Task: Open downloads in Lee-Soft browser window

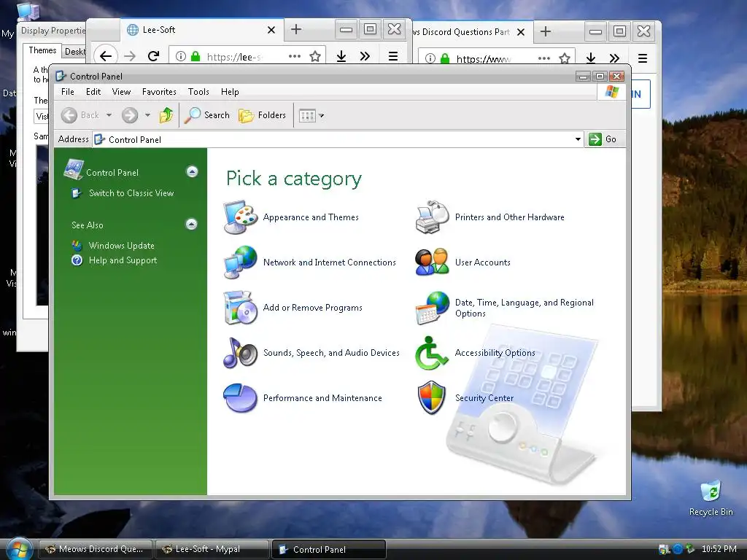Action: [341, 57]
